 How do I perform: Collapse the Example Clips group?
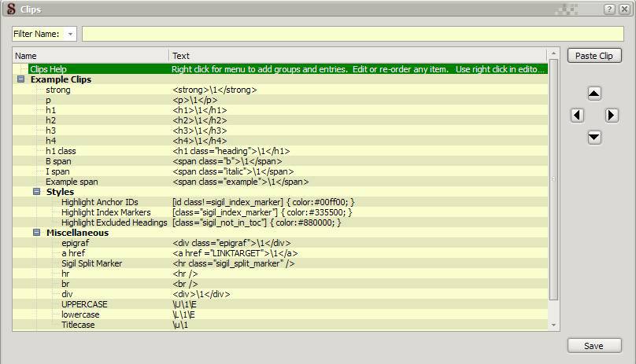pos(20,79)
